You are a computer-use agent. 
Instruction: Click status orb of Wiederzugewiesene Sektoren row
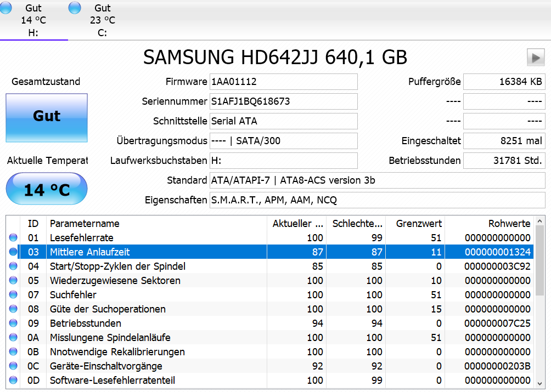point(13,280)
